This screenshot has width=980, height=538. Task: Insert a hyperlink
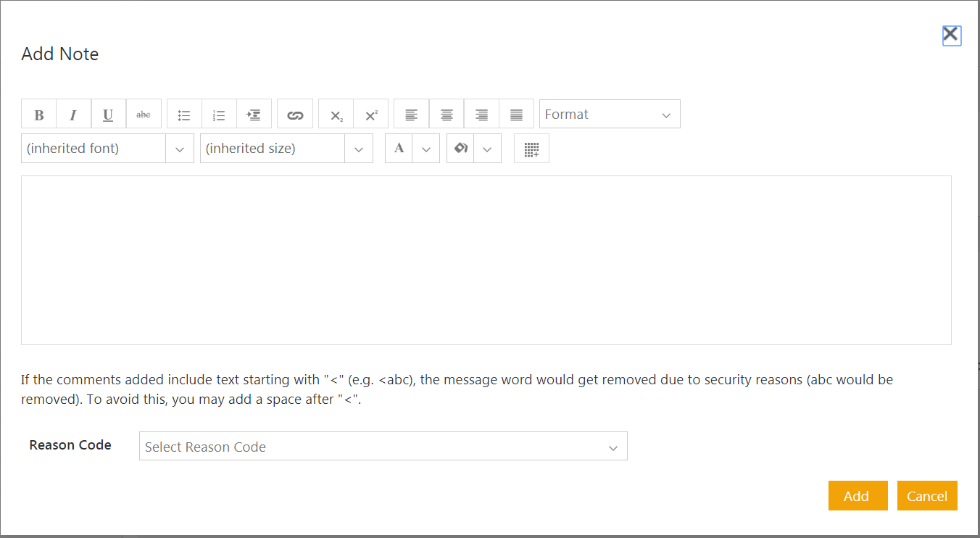point(295,115)
